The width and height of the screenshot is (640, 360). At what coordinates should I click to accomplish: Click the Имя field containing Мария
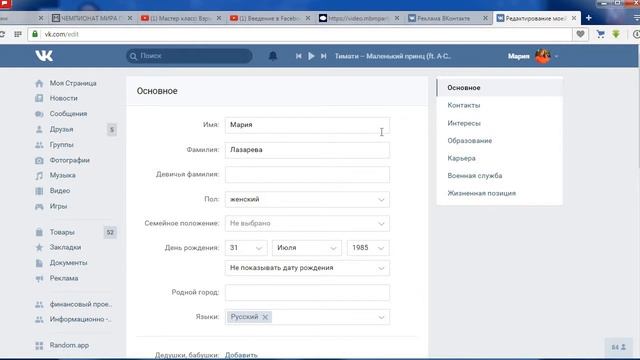click(307, 125)
